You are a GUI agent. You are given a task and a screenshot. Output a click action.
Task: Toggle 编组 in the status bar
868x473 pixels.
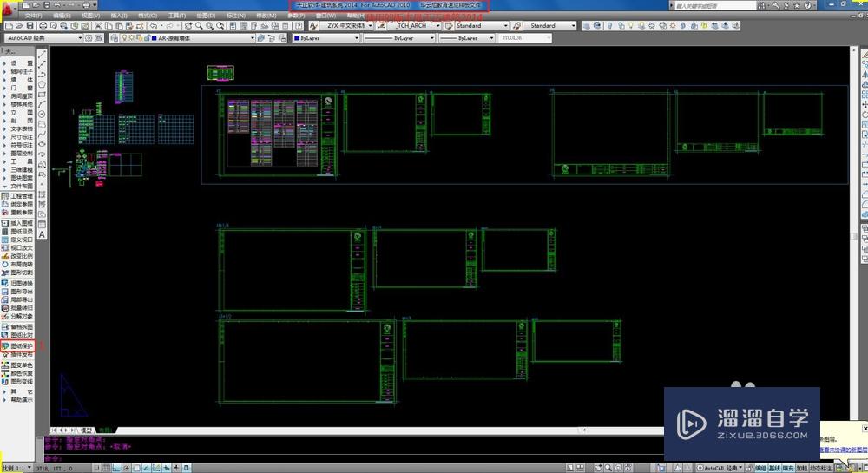[x=761, y=468]
